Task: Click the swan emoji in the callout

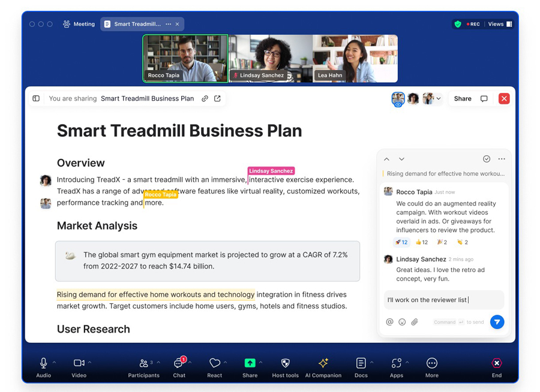Action: [70, 255]
